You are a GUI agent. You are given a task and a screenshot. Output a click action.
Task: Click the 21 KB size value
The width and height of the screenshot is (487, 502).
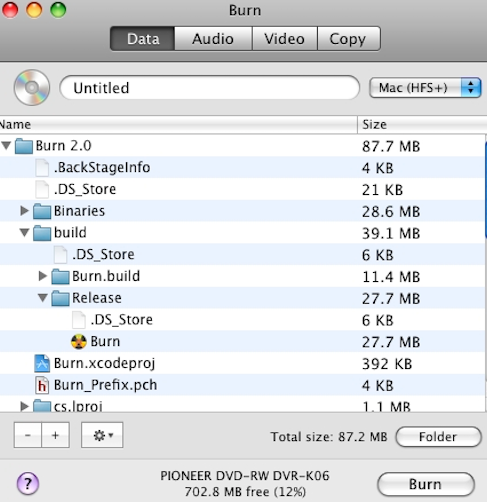382,190
